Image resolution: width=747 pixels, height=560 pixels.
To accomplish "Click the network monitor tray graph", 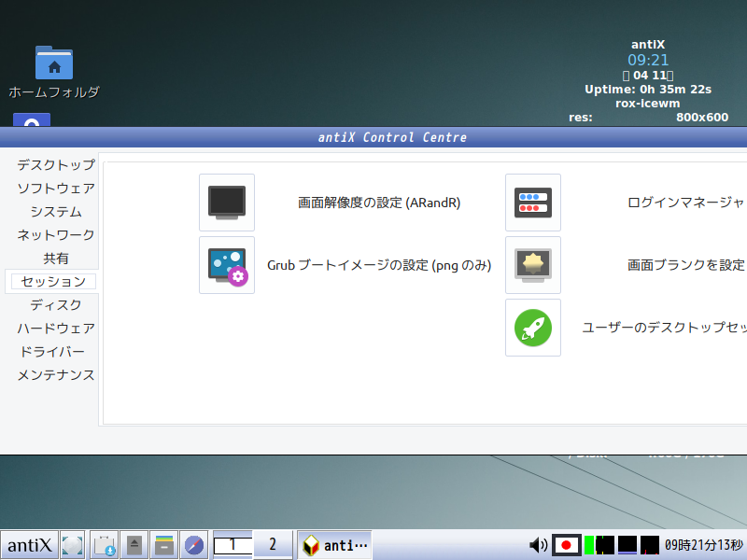I will click(650, 545).
